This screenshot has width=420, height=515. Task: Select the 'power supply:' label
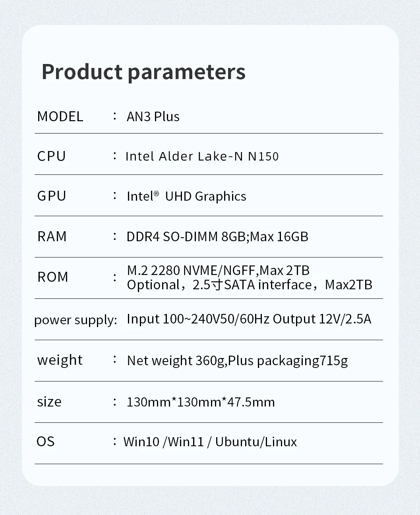(x=76, y=320)
